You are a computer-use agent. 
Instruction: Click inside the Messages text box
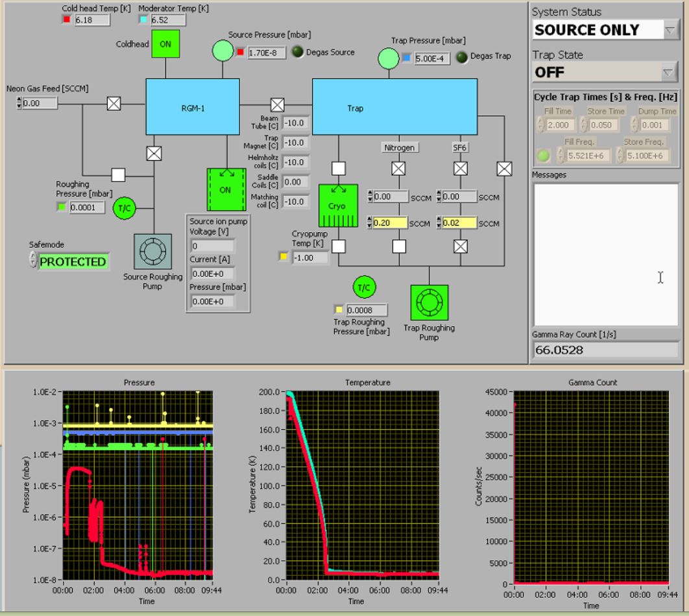click(605, 254)
